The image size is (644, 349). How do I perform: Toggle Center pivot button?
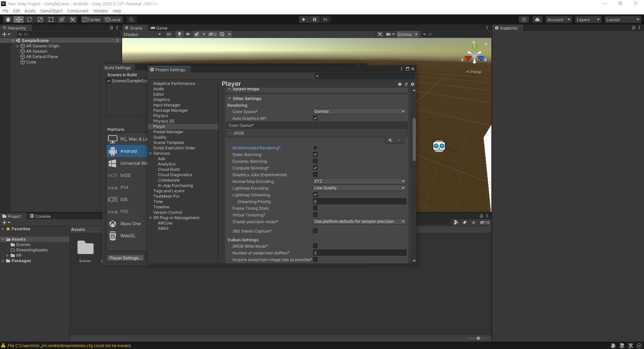[92, 19]
